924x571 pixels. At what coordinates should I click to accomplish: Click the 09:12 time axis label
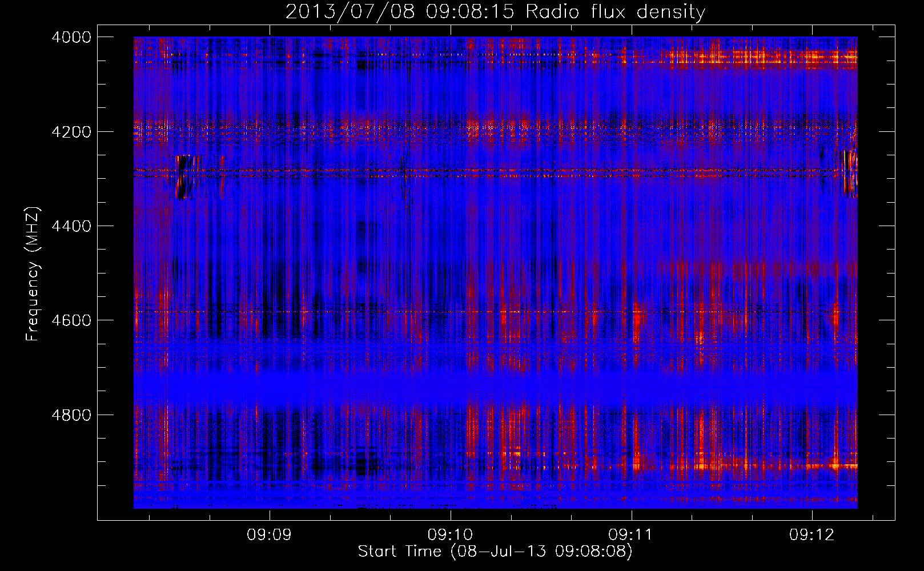pyautogui.click(x=812, y=535)
